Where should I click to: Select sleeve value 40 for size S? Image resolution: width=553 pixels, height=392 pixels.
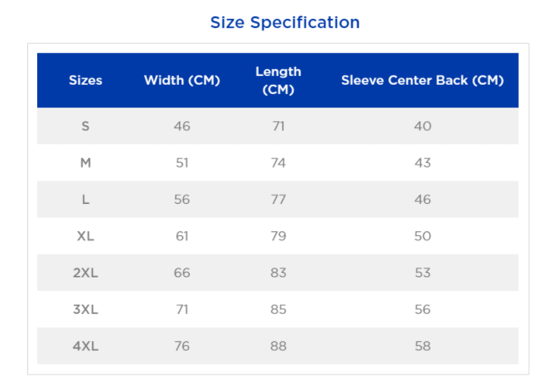(423, 126)
